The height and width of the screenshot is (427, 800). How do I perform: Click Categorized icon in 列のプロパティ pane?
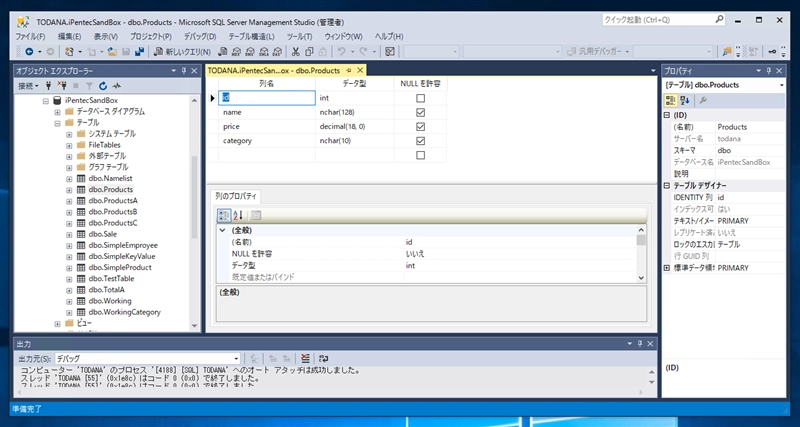tap(223, 216)
